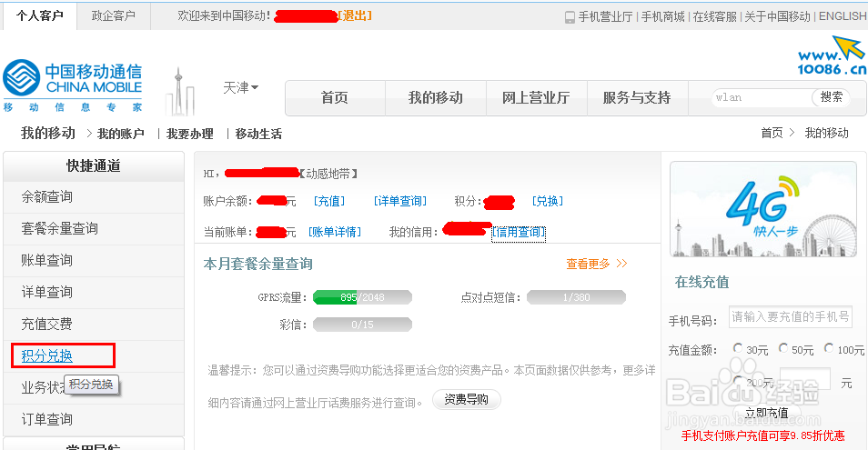This screenshot has width=868, height=450.
Task: Click 本月套餐余量查询 heading
Action: click(258, 265)
